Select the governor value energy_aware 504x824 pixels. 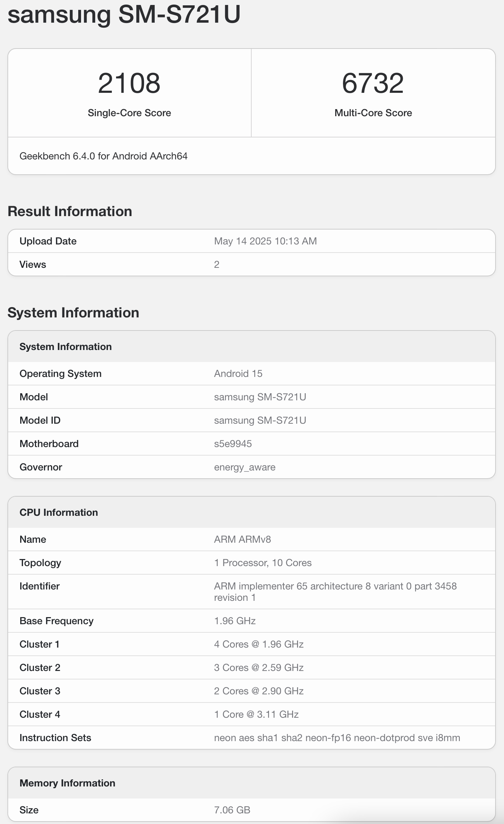[245, 467]
